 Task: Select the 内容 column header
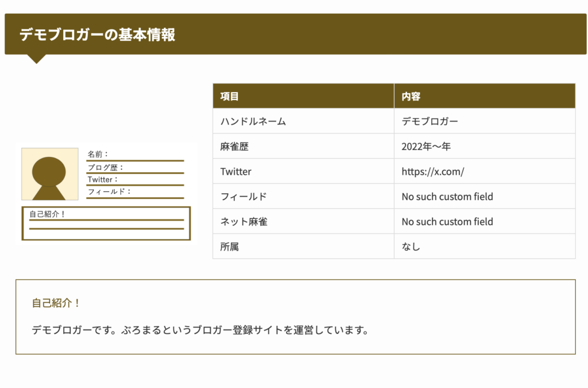click(411, 97)
